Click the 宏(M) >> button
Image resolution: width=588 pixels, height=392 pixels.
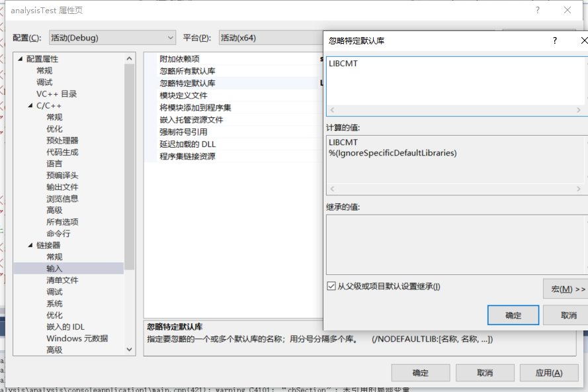[567, 289]
